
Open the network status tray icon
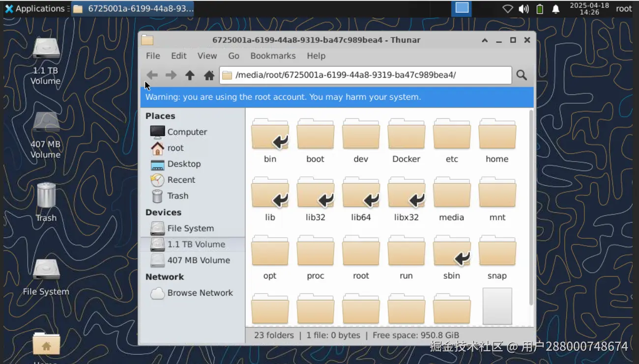point(508,9)
